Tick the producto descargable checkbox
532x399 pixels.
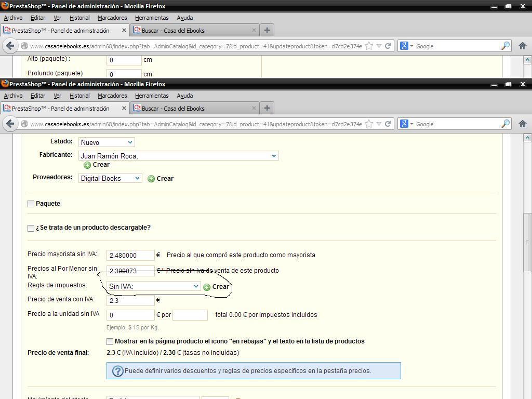click(x=31, y=228)
